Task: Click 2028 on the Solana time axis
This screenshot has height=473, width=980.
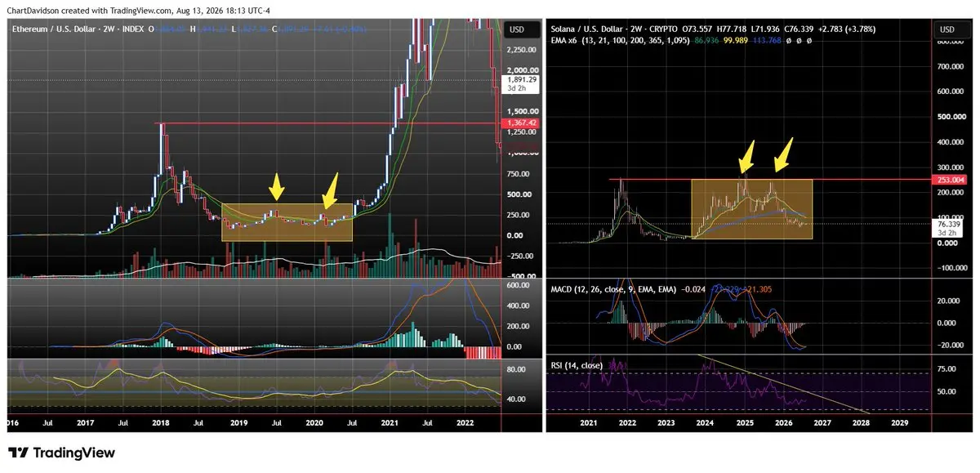Action: 861,423
